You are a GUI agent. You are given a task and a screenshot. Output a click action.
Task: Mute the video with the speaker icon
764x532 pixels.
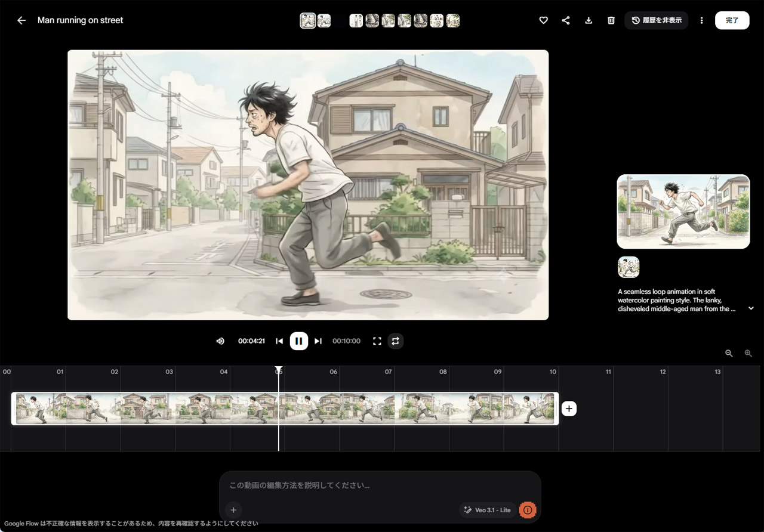pos(220,341)
